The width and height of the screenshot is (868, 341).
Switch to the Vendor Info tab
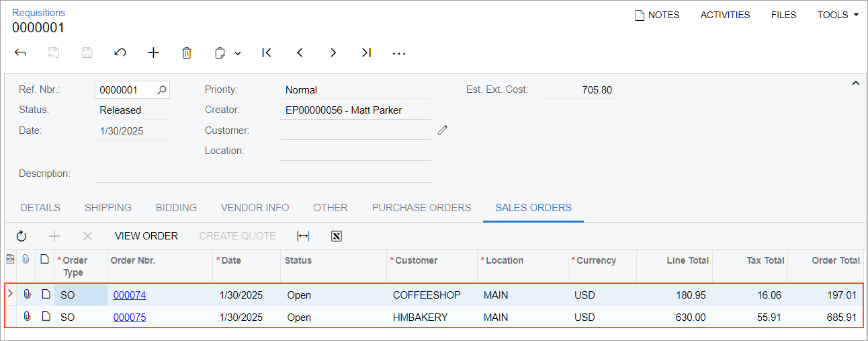(x=255, y=208)
